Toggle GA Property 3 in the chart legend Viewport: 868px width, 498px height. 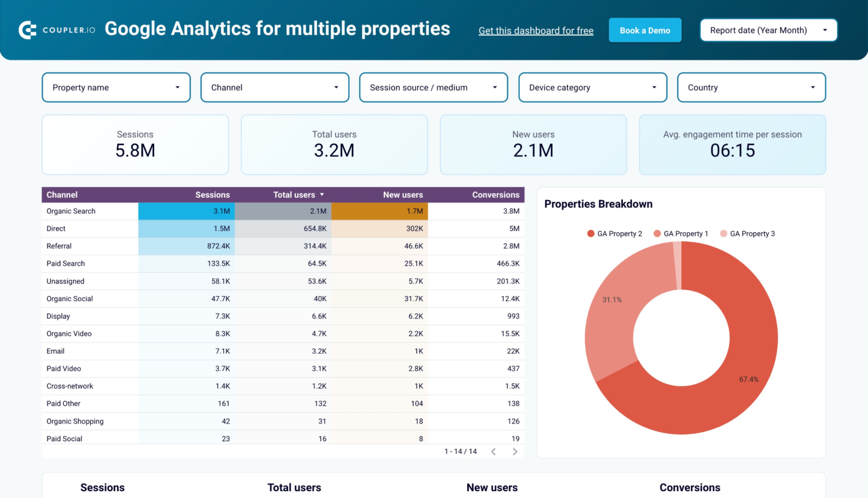coord(723,233)
